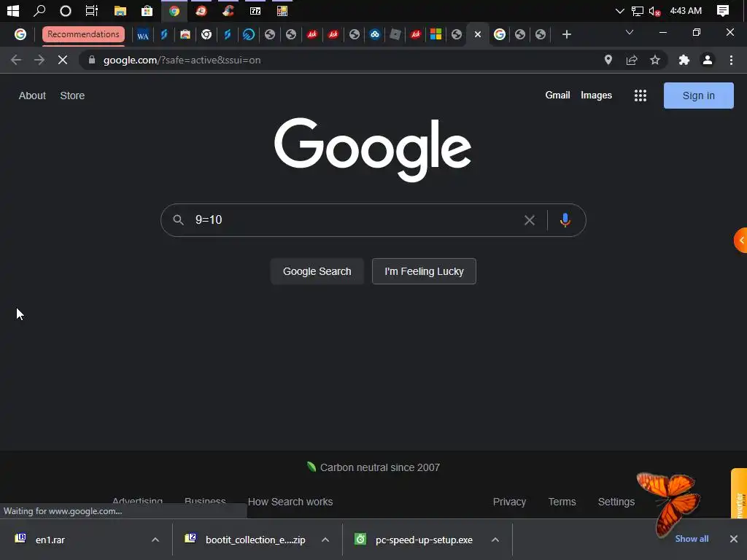
Task: Clear the search query with X
Action: click(x=530, y=220)
